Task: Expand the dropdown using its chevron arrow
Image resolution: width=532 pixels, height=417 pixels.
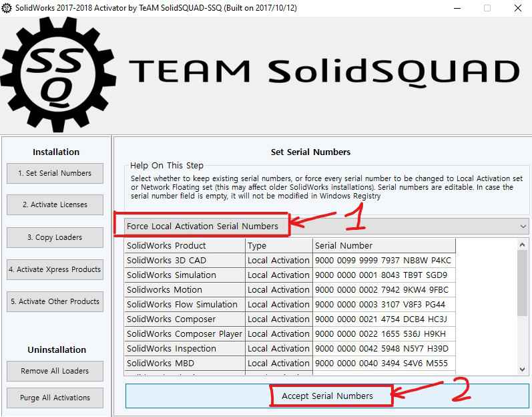Action: pos(522,227)
